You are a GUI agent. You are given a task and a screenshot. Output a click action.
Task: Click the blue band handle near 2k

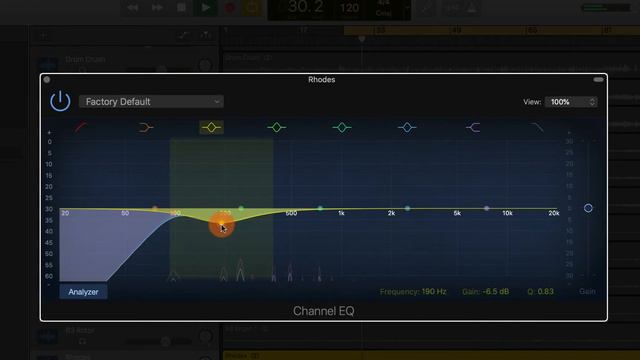(x=407, y=209)
